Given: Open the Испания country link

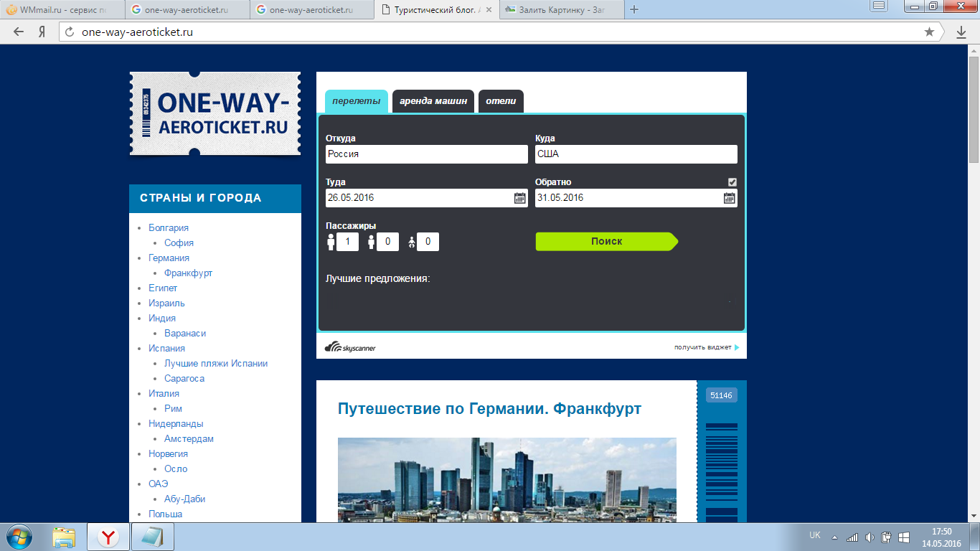Looking at the screenshot, I should (166, 348).
